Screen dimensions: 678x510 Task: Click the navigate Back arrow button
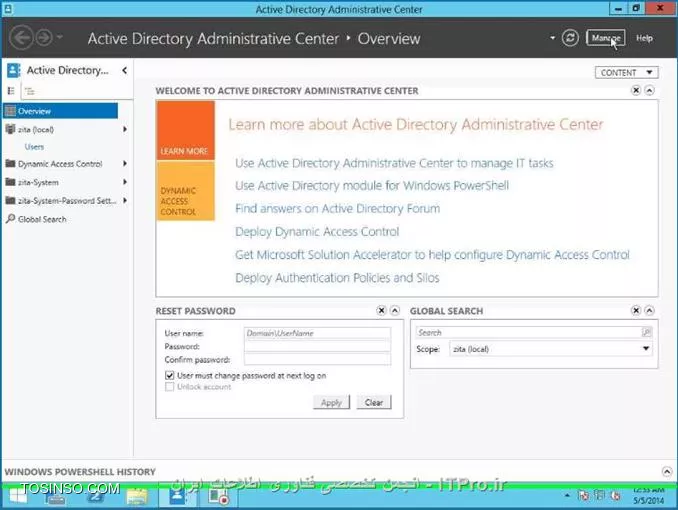point(21,38)
